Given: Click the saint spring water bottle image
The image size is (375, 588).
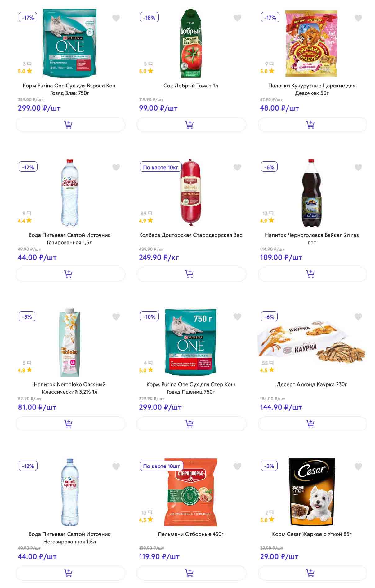Looking at the screenshot, I should [69, 492].
